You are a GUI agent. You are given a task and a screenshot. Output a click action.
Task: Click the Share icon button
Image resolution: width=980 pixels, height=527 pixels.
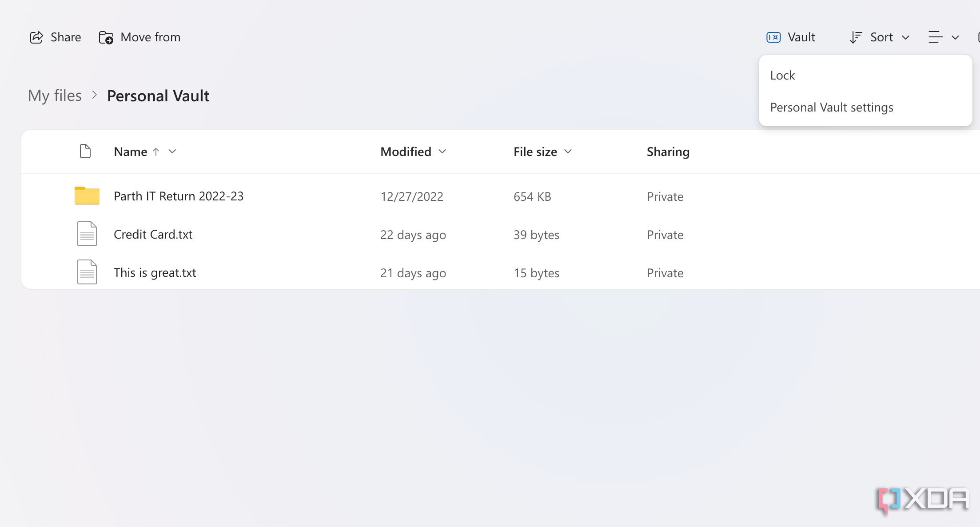coord(36,36)
